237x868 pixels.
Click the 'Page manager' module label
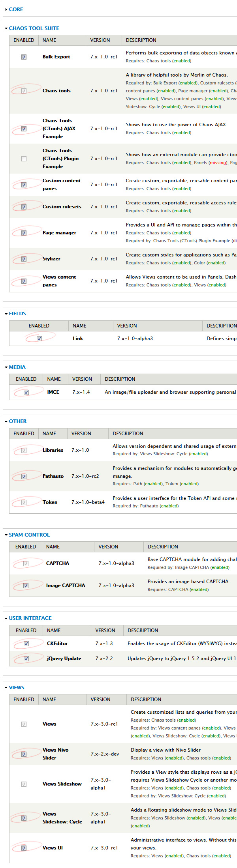(59, 233)
